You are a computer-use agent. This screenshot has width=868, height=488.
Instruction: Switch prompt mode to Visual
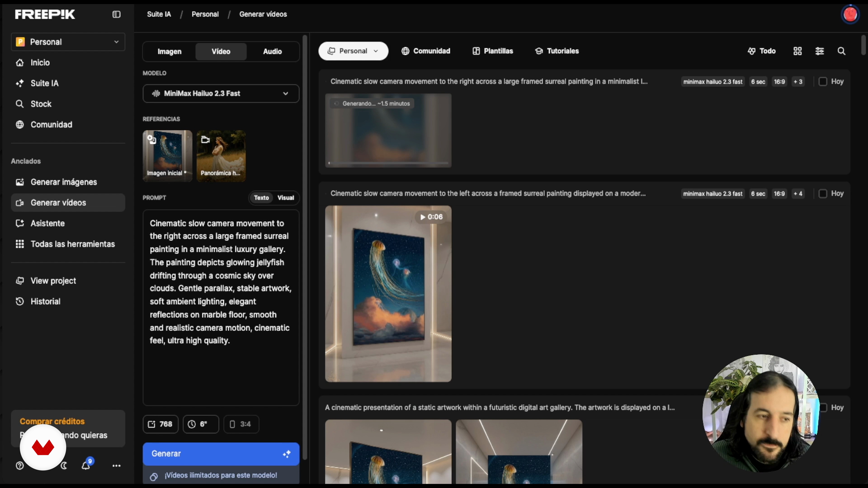point(285,198)
